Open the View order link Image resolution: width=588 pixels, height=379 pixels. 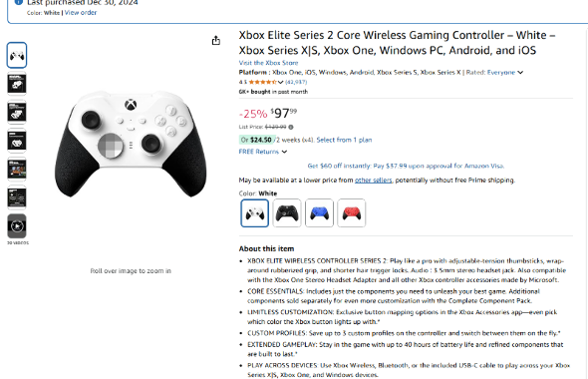[81, 12]
